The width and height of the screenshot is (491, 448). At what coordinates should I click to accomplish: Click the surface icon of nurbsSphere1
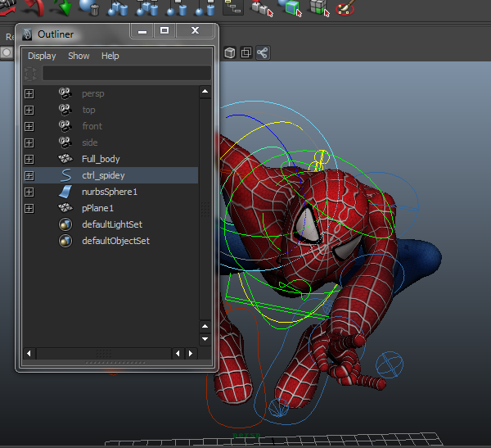(65, 192)
